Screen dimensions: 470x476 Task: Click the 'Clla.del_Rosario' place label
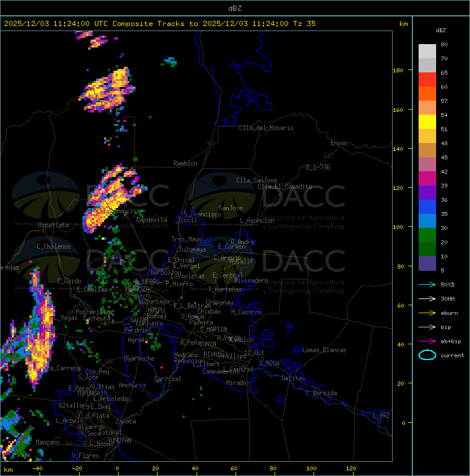266,128
